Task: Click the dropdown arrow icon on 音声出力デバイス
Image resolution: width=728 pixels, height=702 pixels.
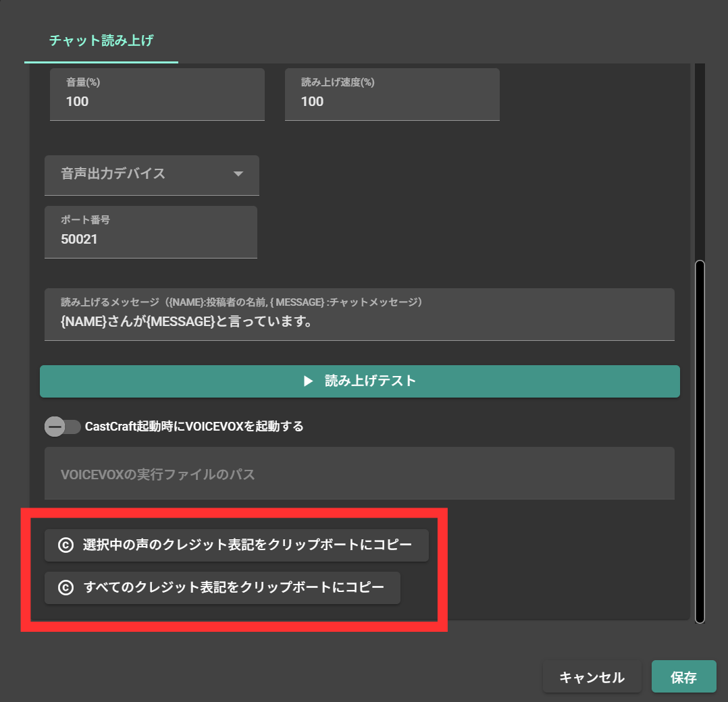Action: (x=238, y=173)
